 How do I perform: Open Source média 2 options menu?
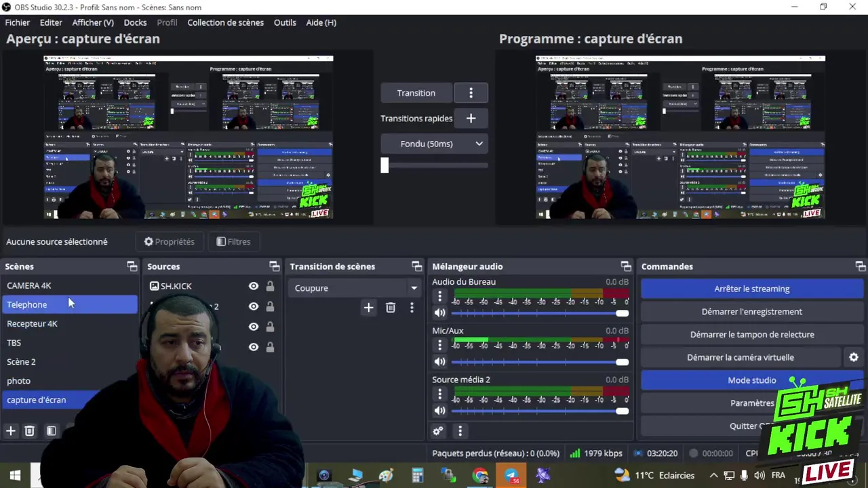[x=439, y=394]
